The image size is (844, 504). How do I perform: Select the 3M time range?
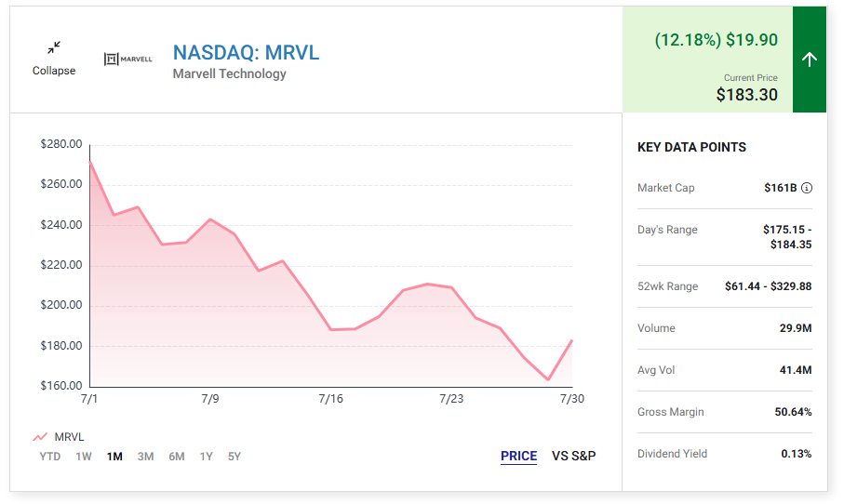(x=145, y=457)
